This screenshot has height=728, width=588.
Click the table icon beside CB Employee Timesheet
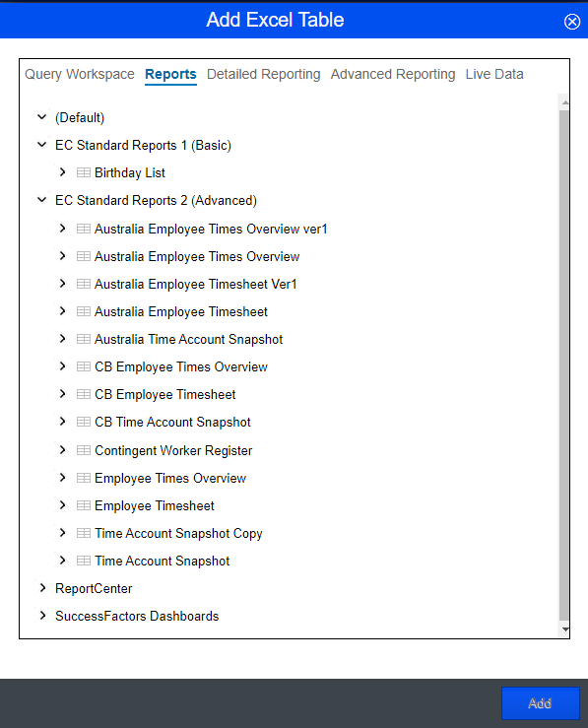[84, 394]
